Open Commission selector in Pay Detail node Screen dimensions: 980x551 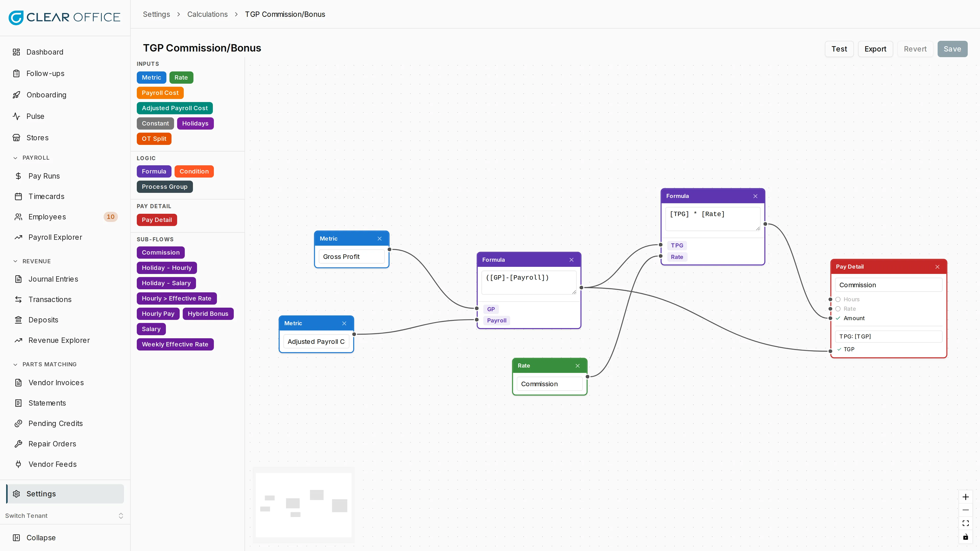(888, 285)
